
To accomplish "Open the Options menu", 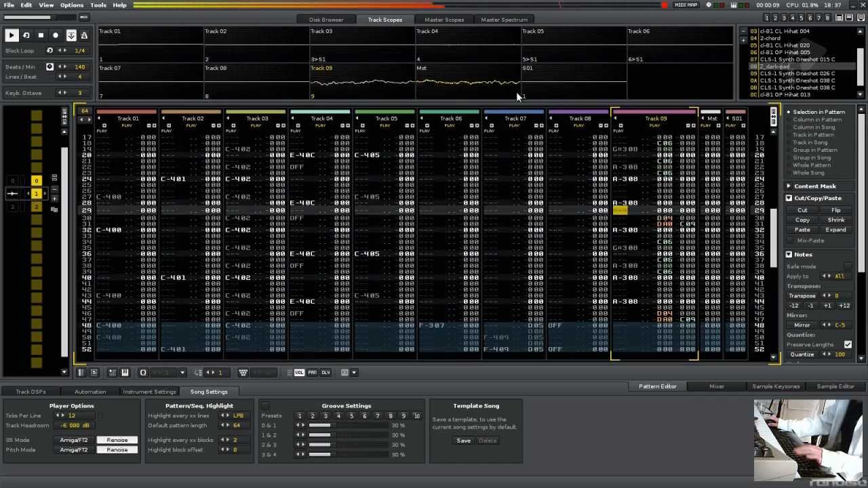I will coord(72,5).
